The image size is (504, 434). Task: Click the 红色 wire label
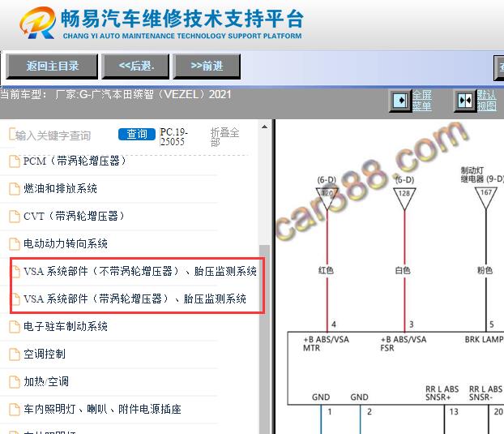click(326, 271)
